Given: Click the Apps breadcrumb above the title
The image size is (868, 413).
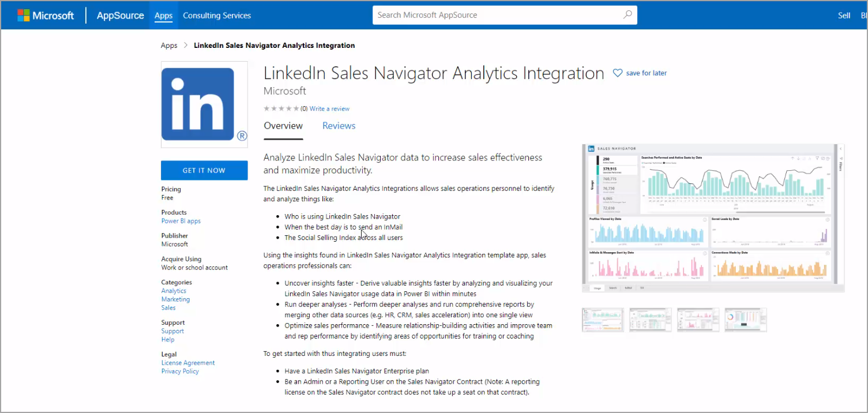Looking at the screenshot, I should click(168, 45).
